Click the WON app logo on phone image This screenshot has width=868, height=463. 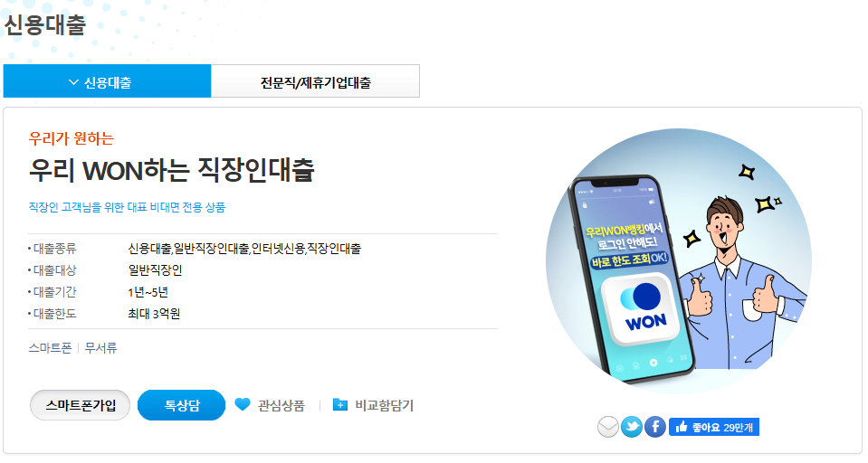643,308
